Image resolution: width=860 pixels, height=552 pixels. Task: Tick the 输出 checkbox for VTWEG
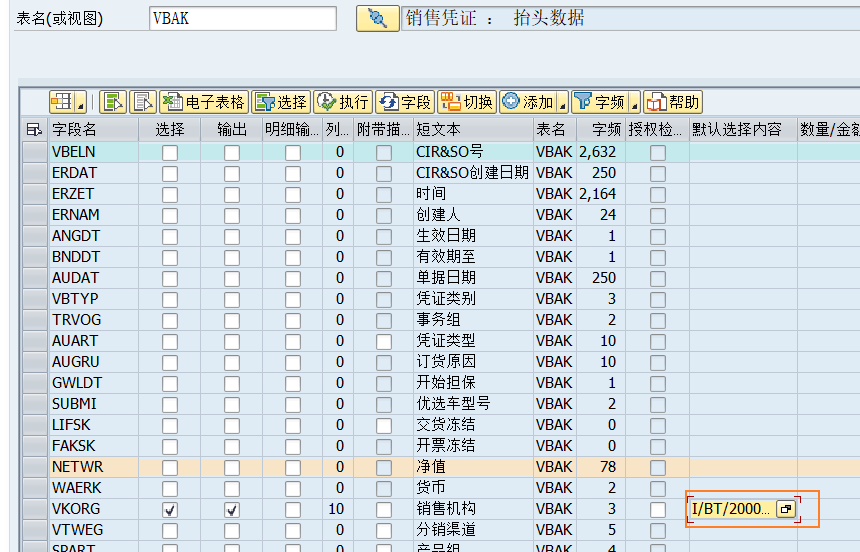click(232, 531)
